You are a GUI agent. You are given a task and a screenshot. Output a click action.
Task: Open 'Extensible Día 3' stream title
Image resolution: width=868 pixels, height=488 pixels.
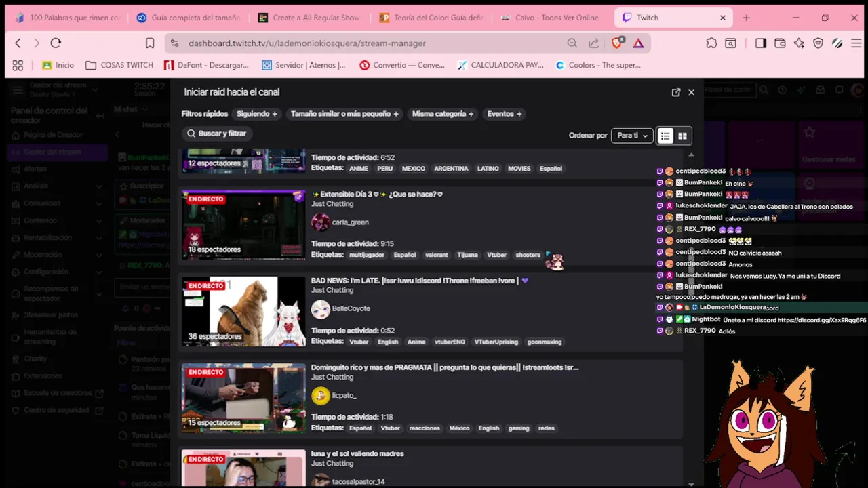[x=377, y=195]
